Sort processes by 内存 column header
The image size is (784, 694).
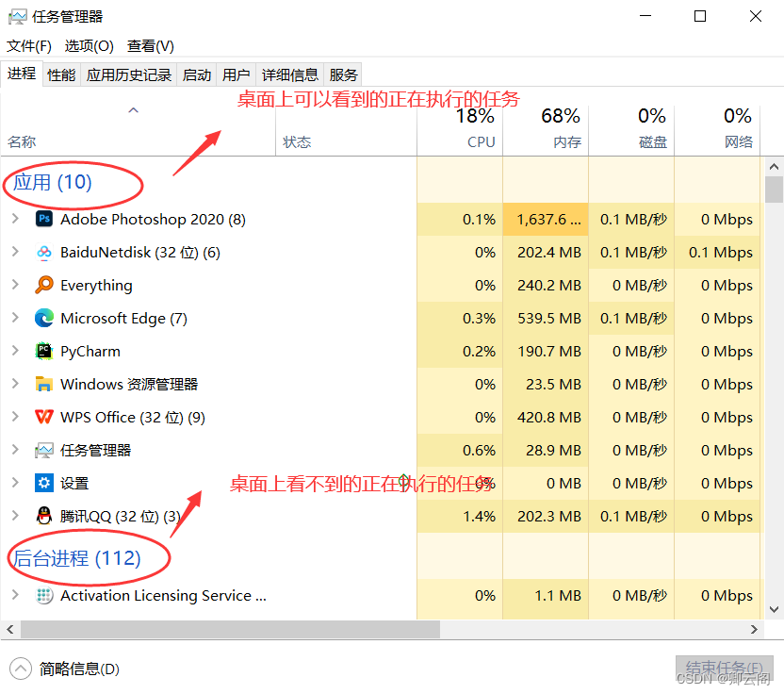pos(546,130)
